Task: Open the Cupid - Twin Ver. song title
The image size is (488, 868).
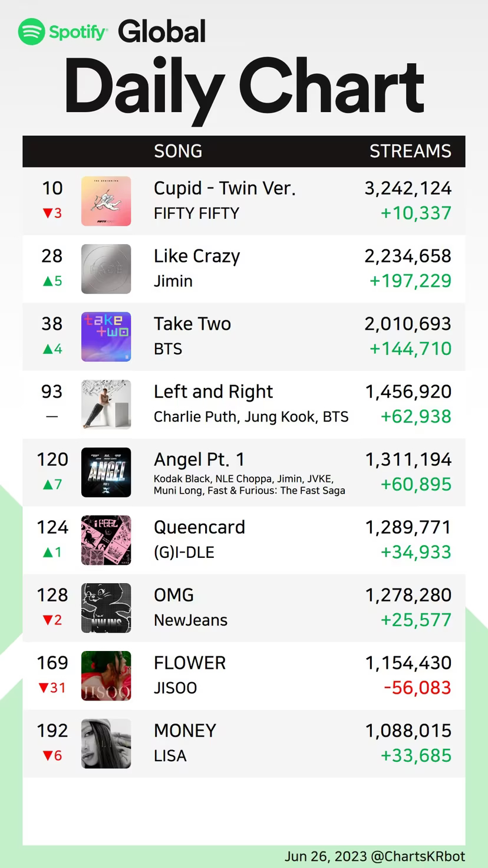Action: [x=225, y=188]
